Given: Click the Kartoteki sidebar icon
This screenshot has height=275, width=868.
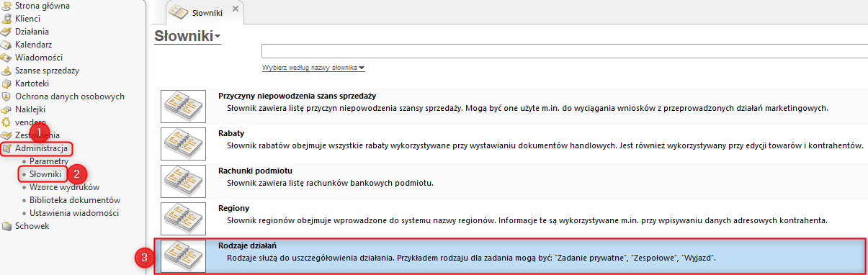Looking at the screenshot, I should [7, 83].
